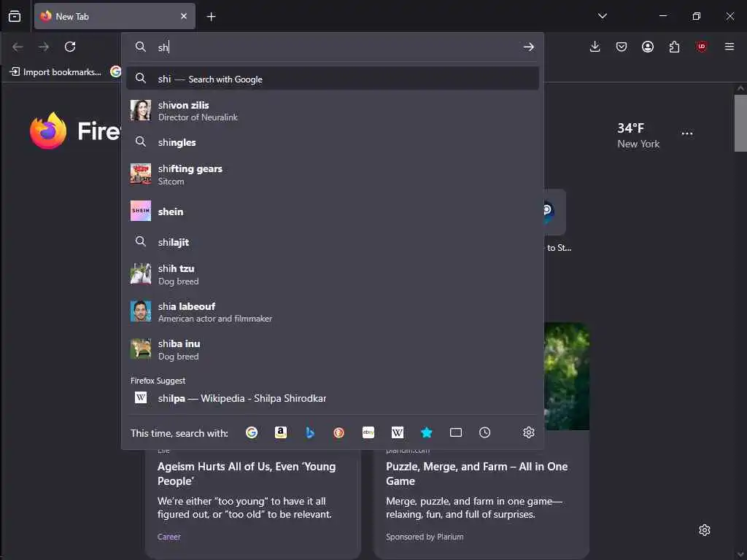747x560 pixels.
Task: Open the Extensions puzzle icon
Action: [674, 47]
